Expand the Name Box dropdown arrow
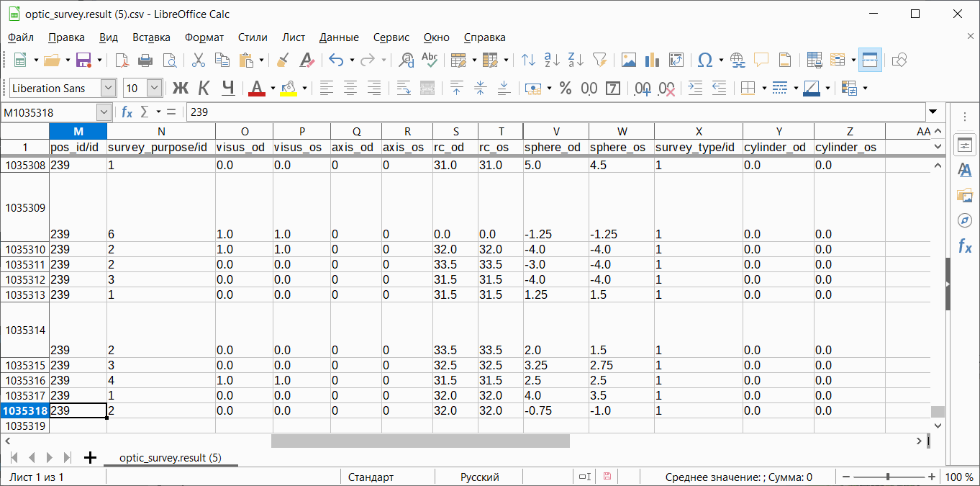Screen dimensions: 980x486 tap(104, 112)
